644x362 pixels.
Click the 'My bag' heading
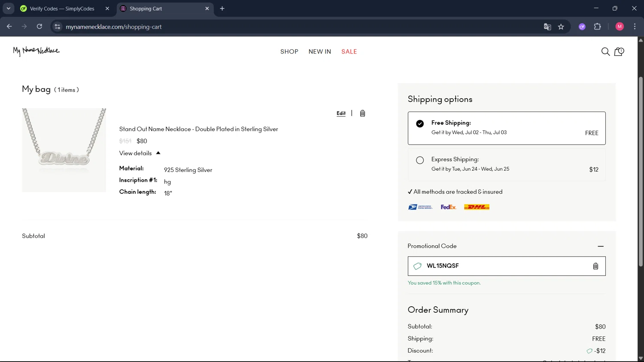click(36, 89)
